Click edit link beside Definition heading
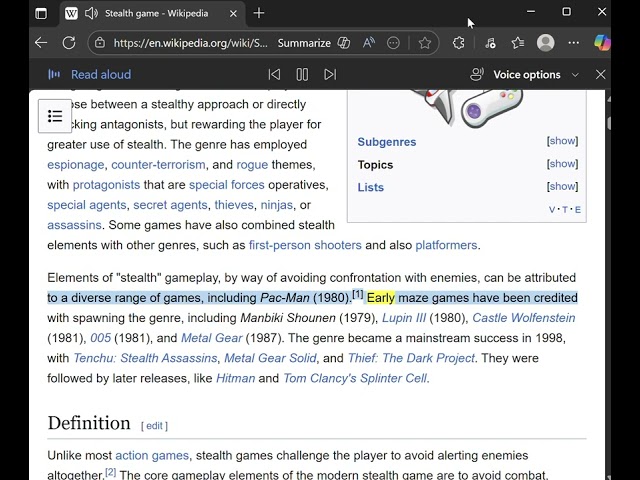The image size is (640, 480). tap(154, 426)
